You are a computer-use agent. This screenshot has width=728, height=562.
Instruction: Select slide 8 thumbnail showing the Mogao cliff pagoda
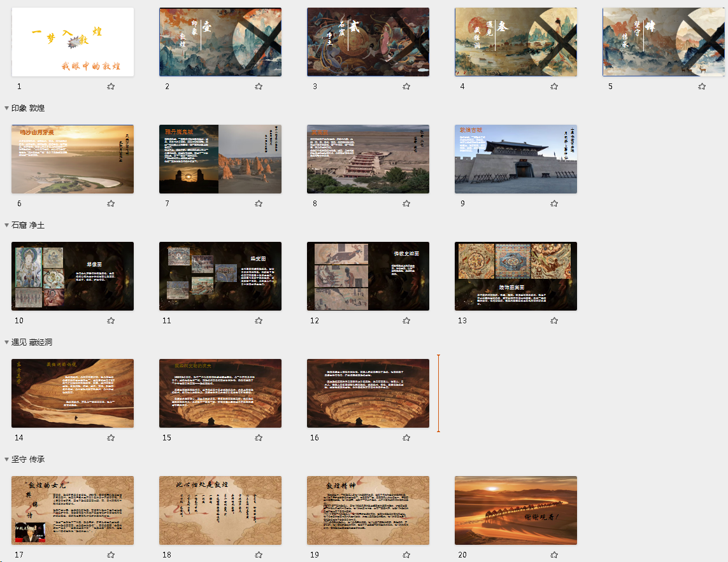tap(368, 159)
